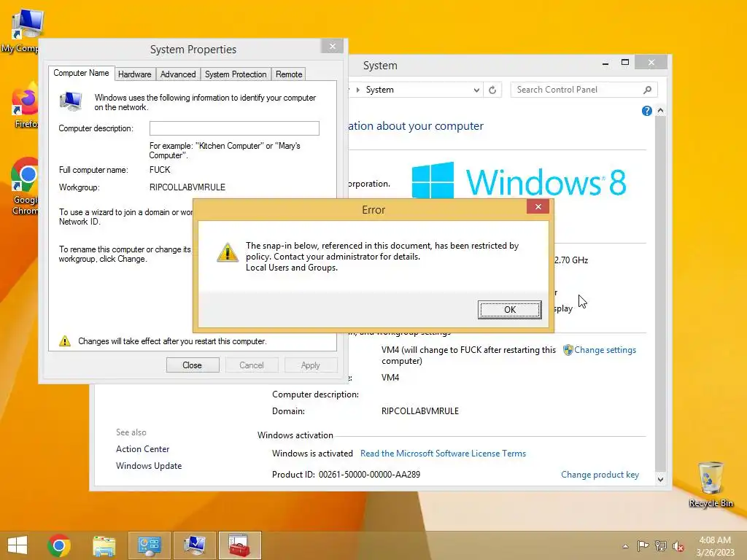Click the Change settings link

(605, 350)
